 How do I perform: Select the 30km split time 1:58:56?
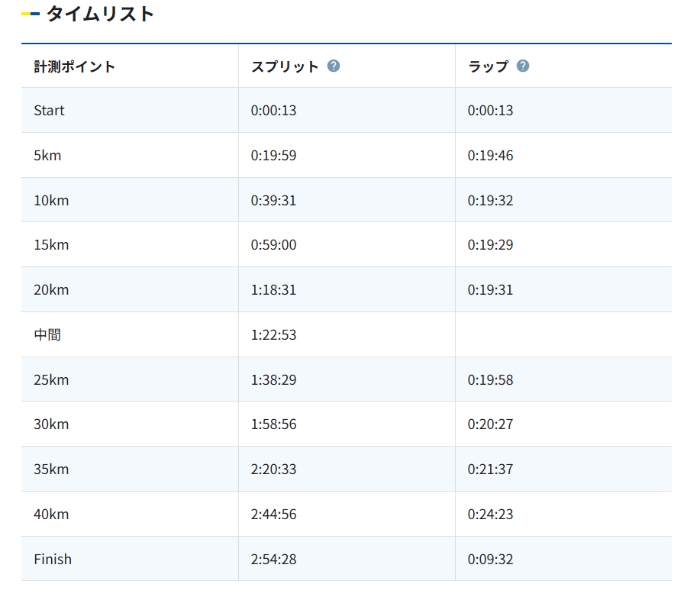pyautogui.click(x=273, y=424)
